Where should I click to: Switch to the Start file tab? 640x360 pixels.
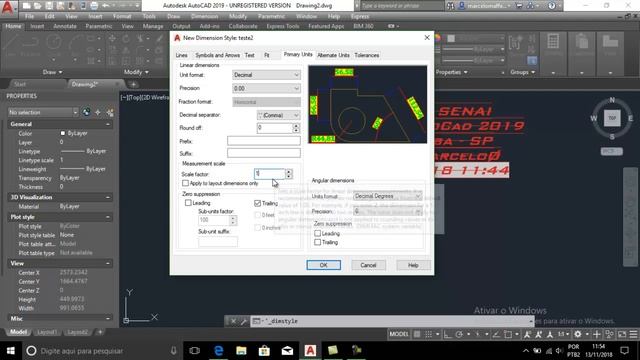point(20,84)
